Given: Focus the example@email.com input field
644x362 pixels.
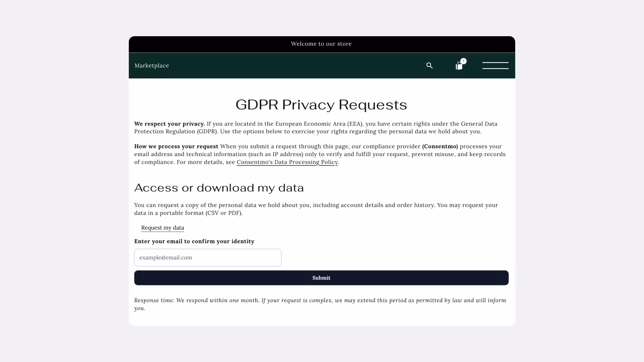Looking at the screenshot, I should 208,257.
